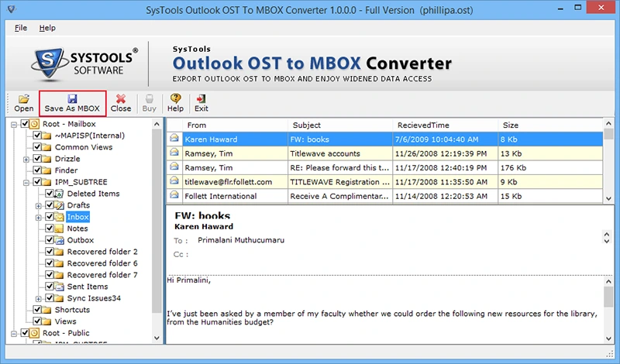The width and height of the screenshot is (620, 364).
Task: Click the Exit toolbar icon
Action: click(201, 98)
